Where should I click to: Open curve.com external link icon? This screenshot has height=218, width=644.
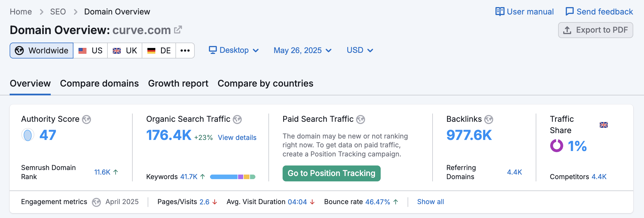tap(178, 30)
